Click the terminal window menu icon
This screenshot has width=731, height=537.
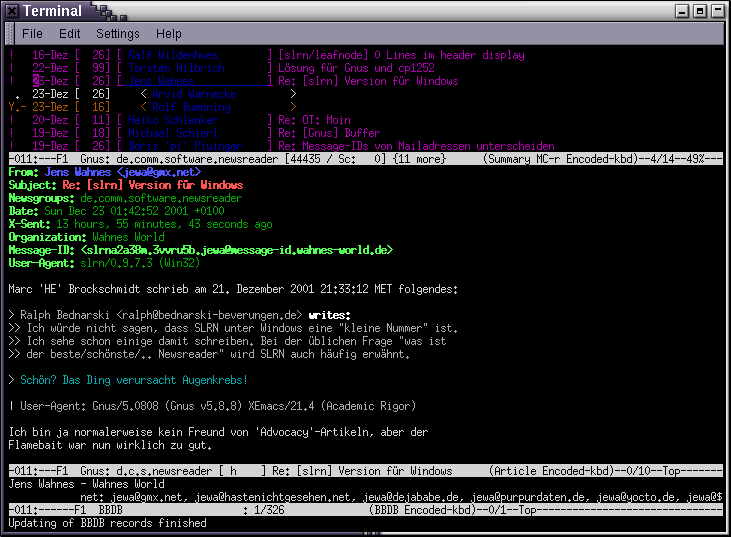click(12, 11)
